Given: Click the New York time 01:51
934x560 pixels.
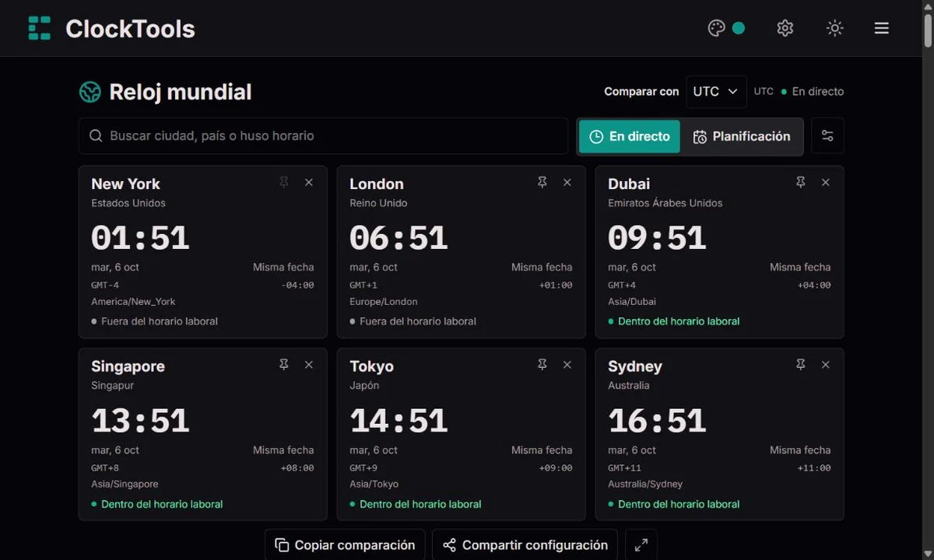Looking at the screenshot, I should coord(140,238).
